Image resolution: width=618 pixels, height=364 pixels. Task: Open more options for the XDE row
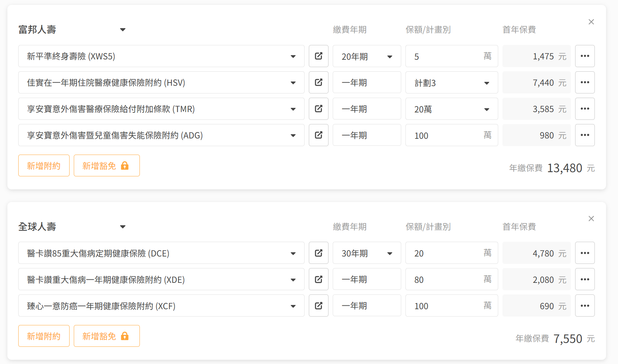(x=585, y=279)
